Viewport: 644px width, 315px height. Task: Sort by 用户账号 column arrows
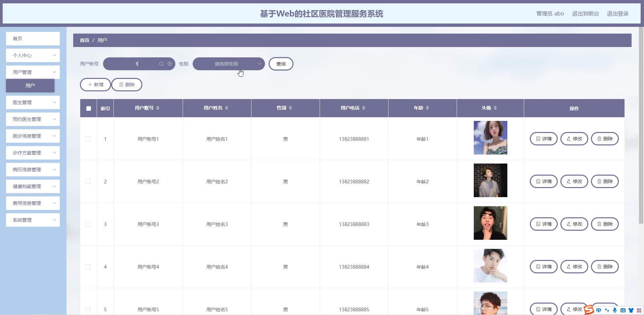pyautogui.click(x=158, y=108)
